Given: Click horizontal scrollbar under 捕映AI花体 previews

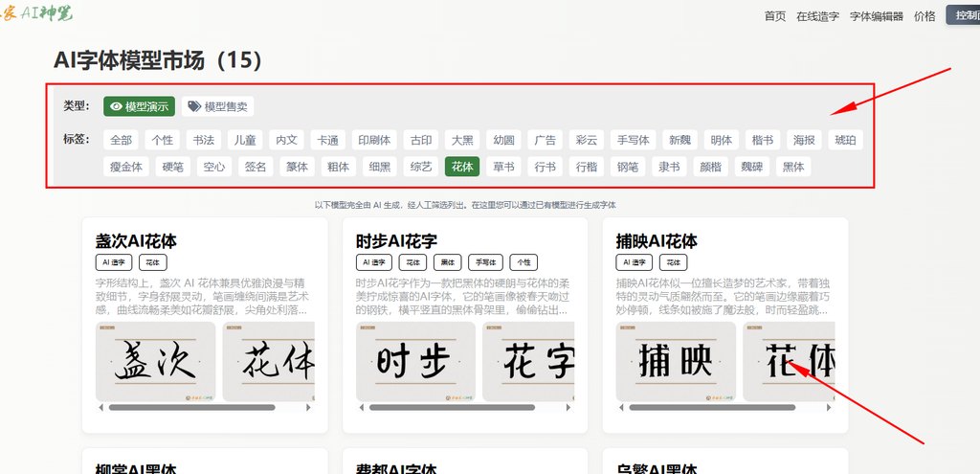Looking at the screenshot, I should (712, 407).
